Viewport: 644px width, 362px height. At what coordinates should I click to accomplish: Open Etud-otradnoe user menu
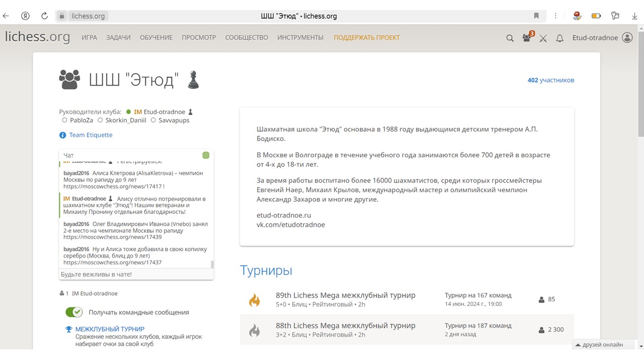(595, 38)
